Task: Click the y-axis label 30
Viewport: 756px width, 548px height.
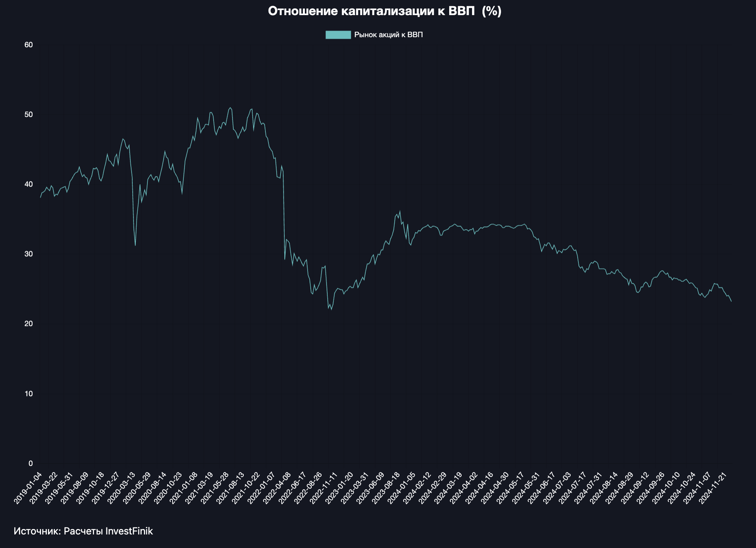Action: (x=29, y=254)
